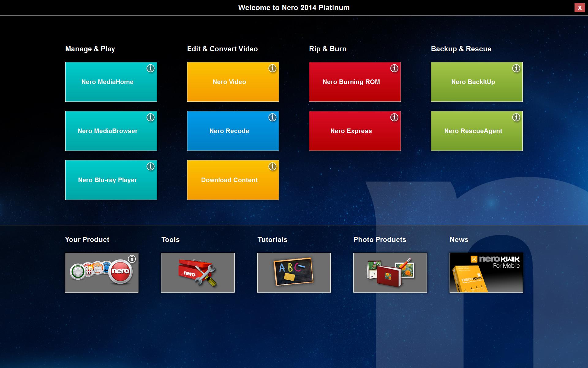Open the Download Content tile

coord(233,180)
